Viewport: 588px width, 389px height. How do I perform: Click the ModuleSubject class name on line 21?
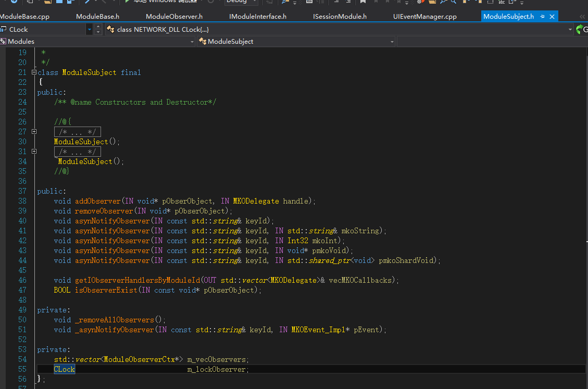click(89, 72)
